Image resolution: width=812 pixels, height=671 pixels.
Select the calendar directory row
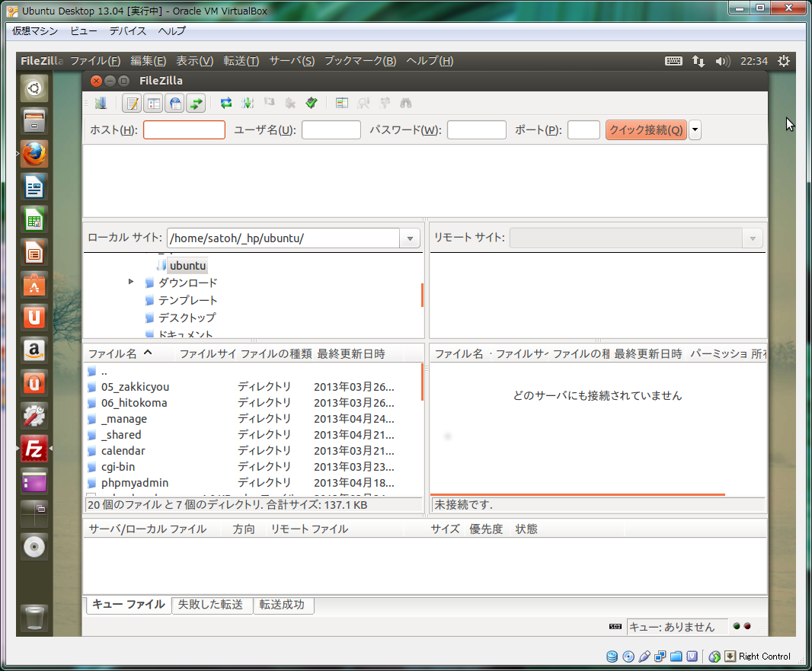(253, 451)
